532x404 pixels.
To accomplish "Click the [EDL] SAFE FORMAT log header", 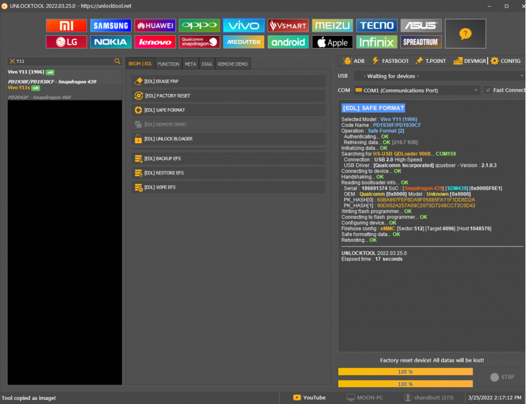I will click(373, 108).
